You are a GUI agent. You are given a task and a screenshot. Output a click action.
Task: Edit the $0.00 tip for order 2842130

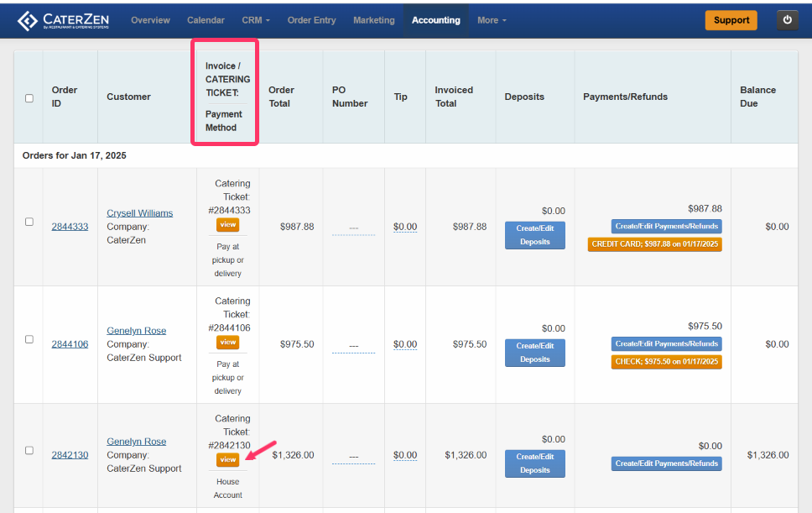pyautogui.click(x=405, y=455)
